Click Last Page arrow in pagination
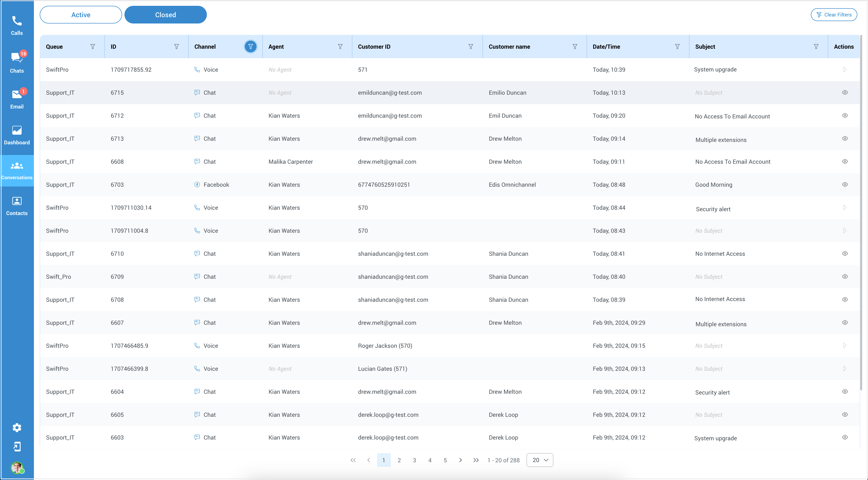The image size is (868, 480). point(476,460)
